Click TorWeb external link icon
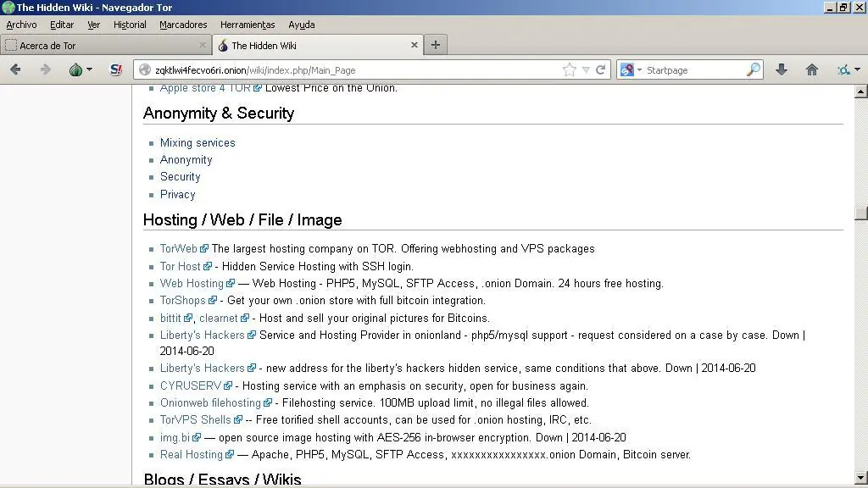 204,248
